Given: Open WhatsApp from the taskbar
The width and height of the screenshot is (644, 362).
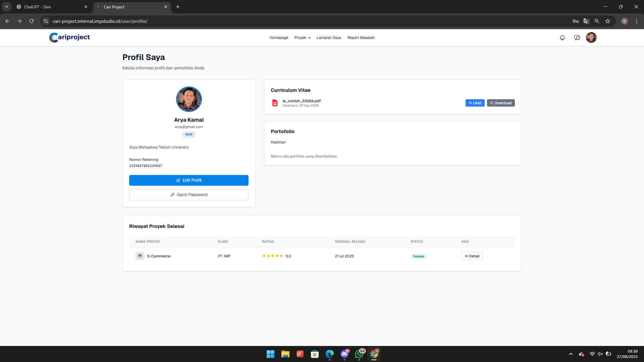Looking at the screenshot, I should coord(359,354).
